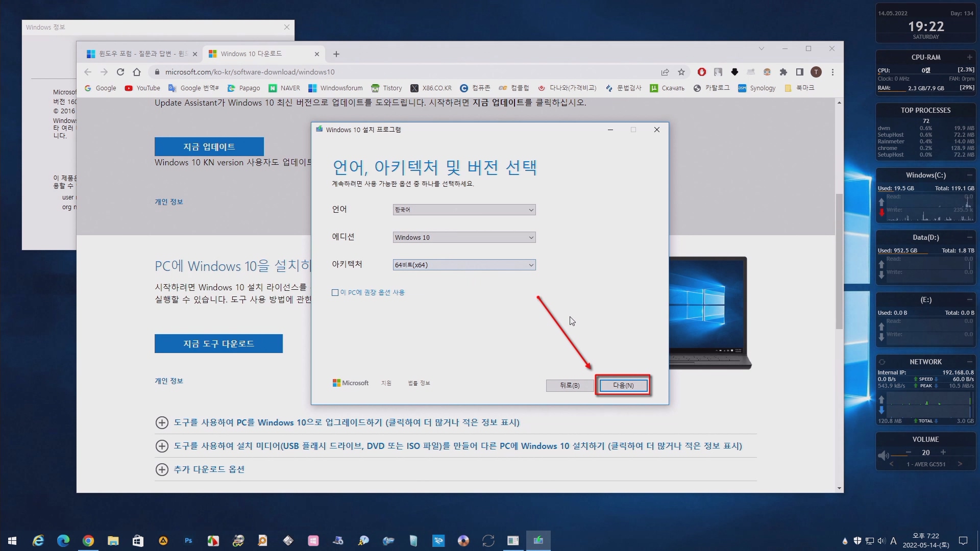This screenshot has width=980, height=551.
Task: Expand the create installation media section
Action: pyautogui.click(x=449, y=446)
